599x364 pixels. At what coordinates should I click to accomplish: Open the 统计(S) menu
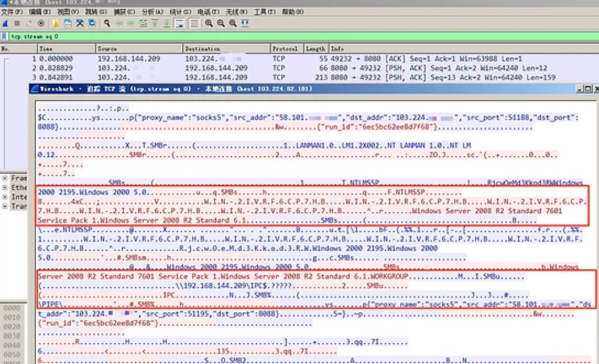coord(181,12)
